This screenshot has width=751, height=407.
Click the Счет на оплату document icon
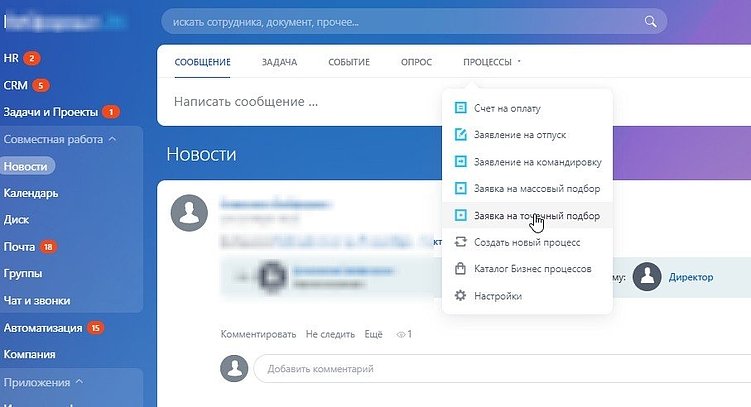[460, 108]
